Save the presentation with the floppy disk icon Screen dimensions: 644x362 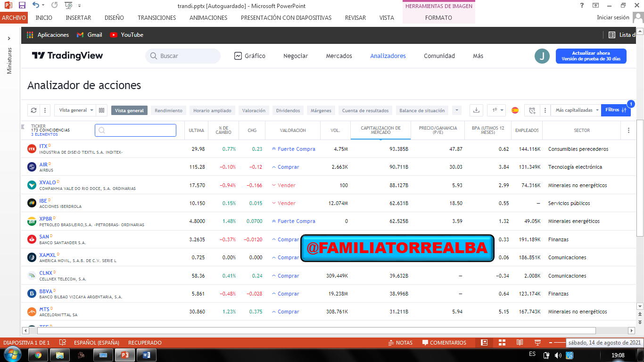[22, 6]
